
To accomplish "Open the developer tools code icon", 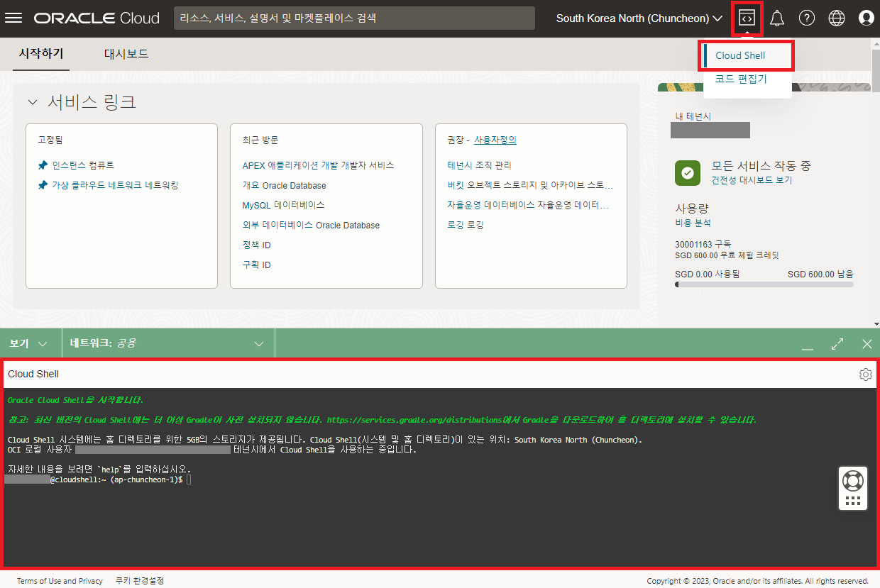I will pos(747,18).
